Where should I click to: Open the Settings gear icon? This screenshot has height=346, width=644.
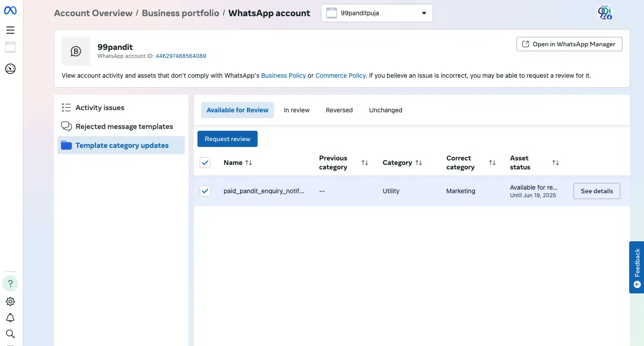[x=10, y=302]
